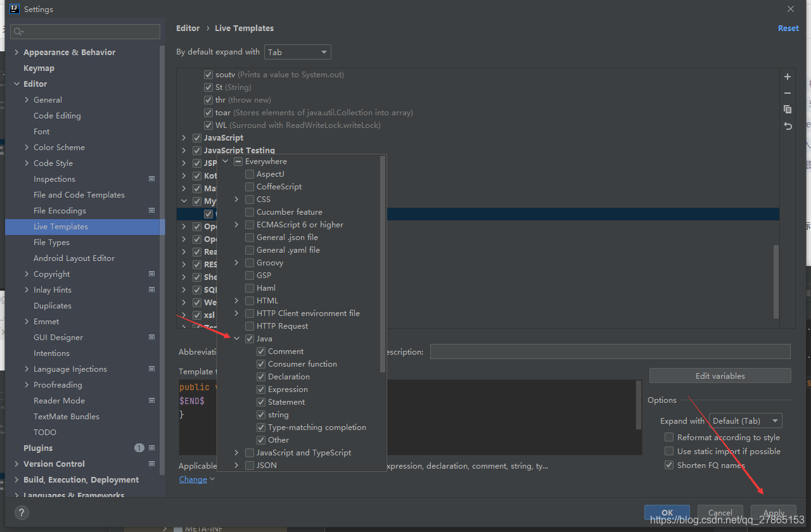Toggle the Type-matching completion context
The width and height of the screenshot is (811, 532).
pyautogui.click(x=261, y=427)
